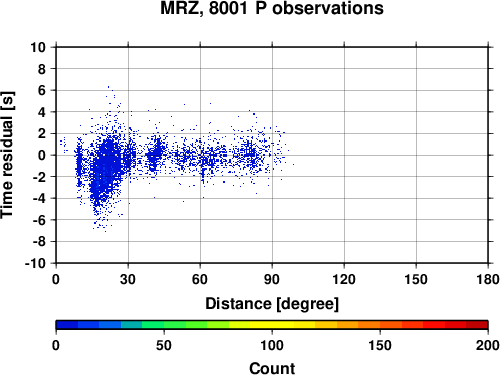
Task: Select tick label -6 on Time residual axis
Action: point(39,220)
